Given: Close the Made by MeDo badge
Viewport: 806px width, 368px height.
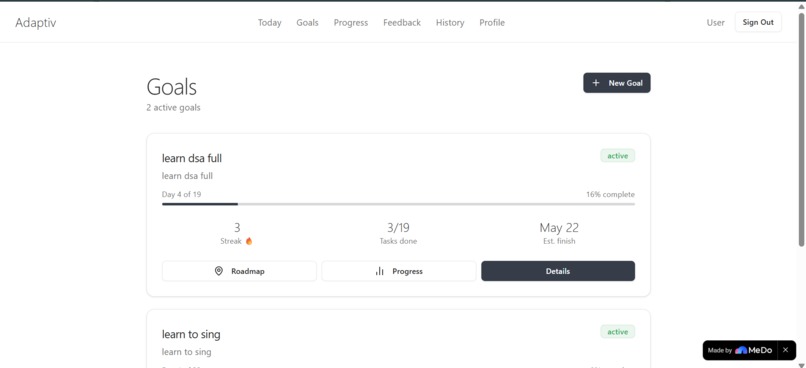Looking at the screenshot, I should tap(785, 350).
